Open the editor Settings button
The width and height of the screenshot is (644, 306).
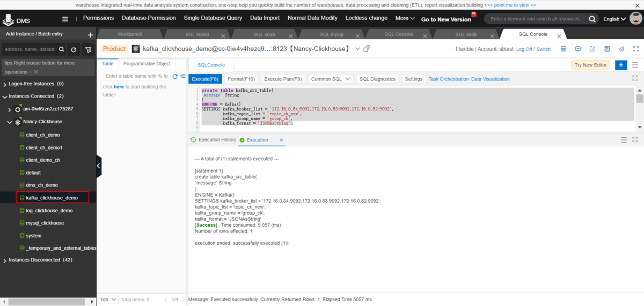[414, 79]
